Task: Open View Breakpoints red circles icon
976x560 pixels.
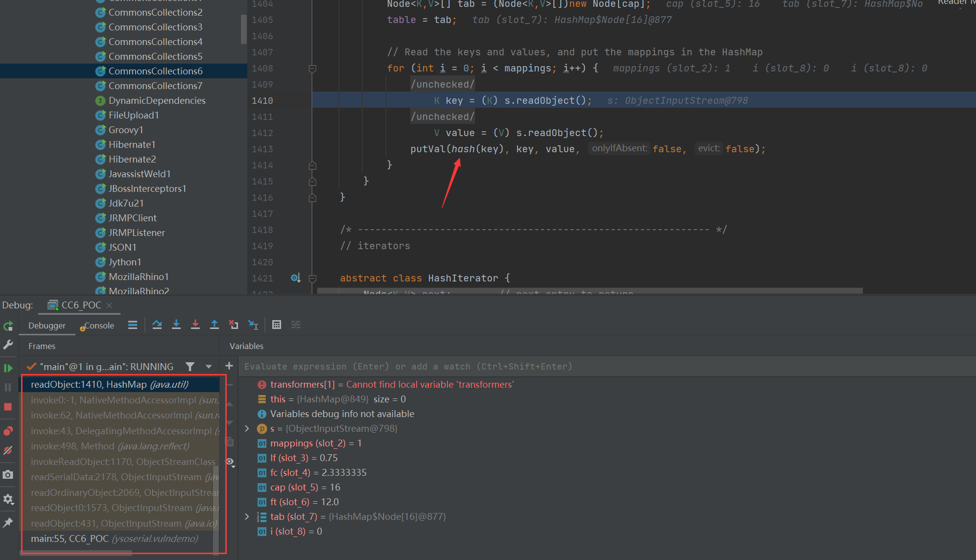Action: click(x=8, y=431)
